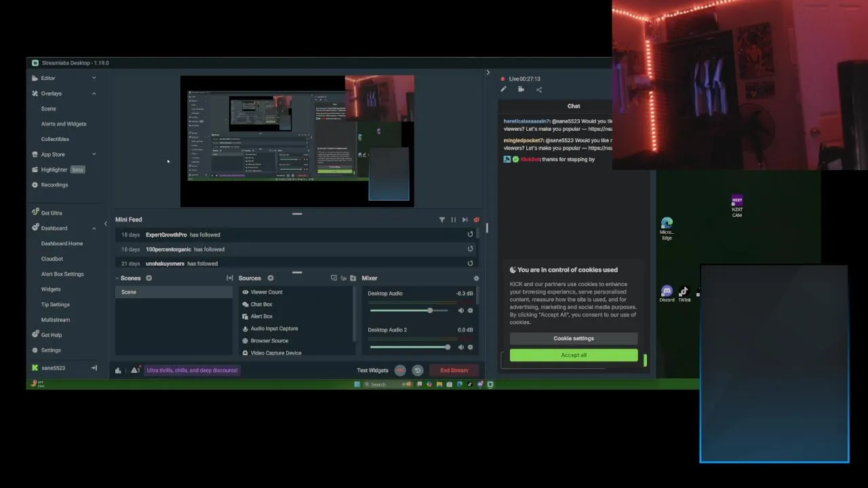Mute Desktop Audio speaker icon
Screen dimensions: 868x488
click(460, 310)
